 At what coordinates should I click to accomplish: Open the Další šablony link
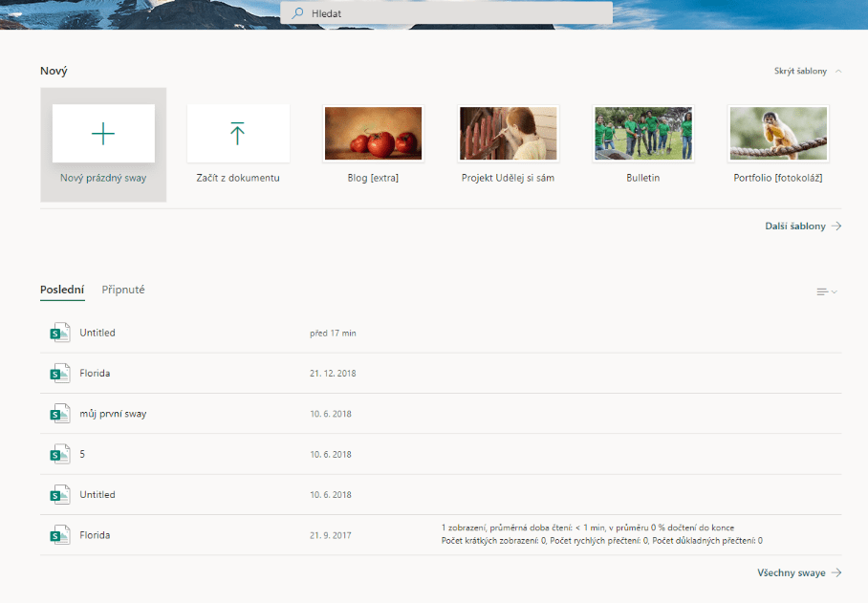(794, 226)
